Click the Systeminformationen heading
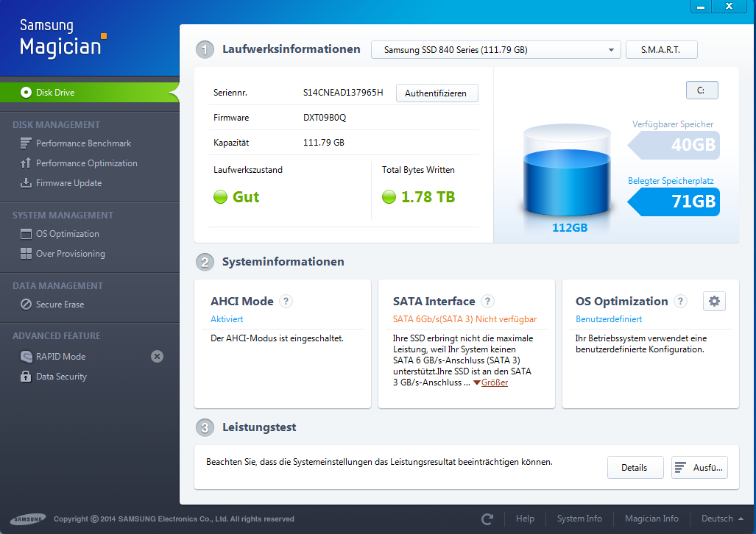The height and width of the screenshot is (534, 756). [283, 262]
